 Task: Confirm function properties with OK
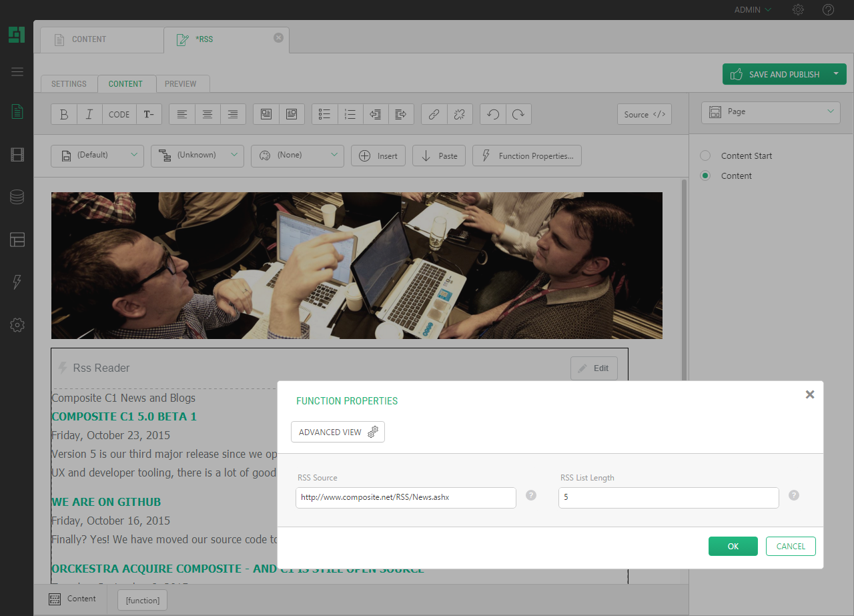[733, 546]
